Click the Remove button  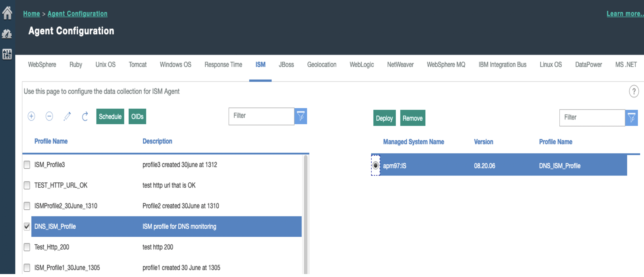(x=413, y=118)
